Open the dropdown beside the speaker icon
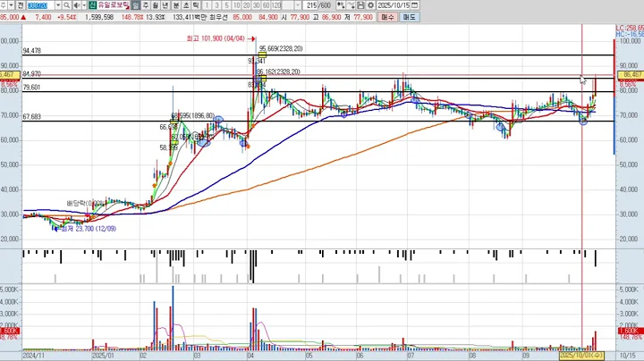Image resolution: width=644 pixels, height=361 pixels. [84, 5]
